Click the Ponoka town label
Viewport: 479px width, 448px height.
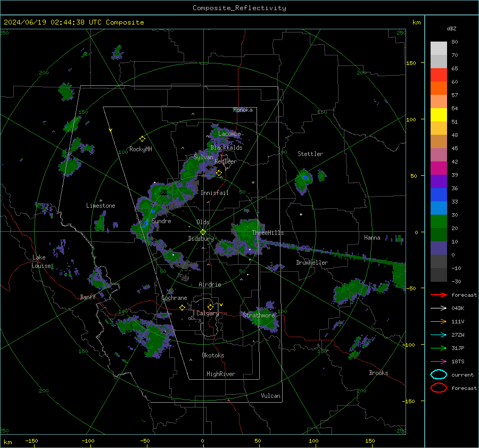click(x=243, y=110)
